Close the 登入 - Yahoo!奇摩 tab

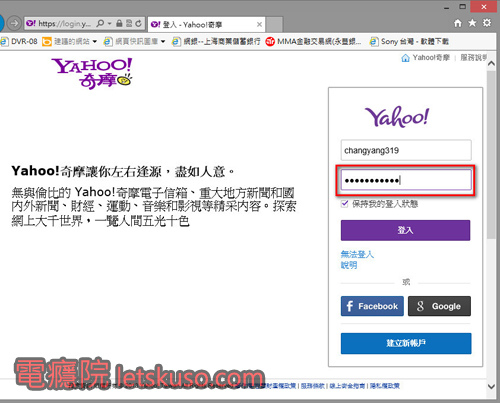click(259, 24)
